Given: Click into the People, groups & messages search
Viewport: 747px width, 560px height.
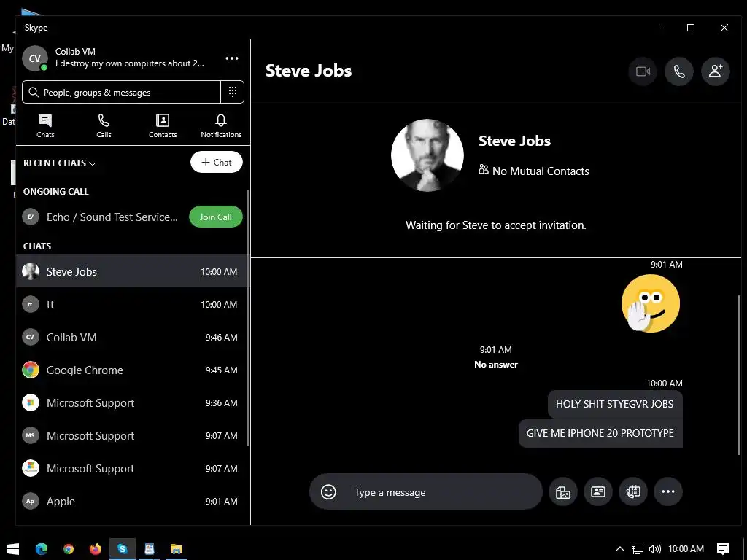Looking at the screenshot, I should coord(122,92).
